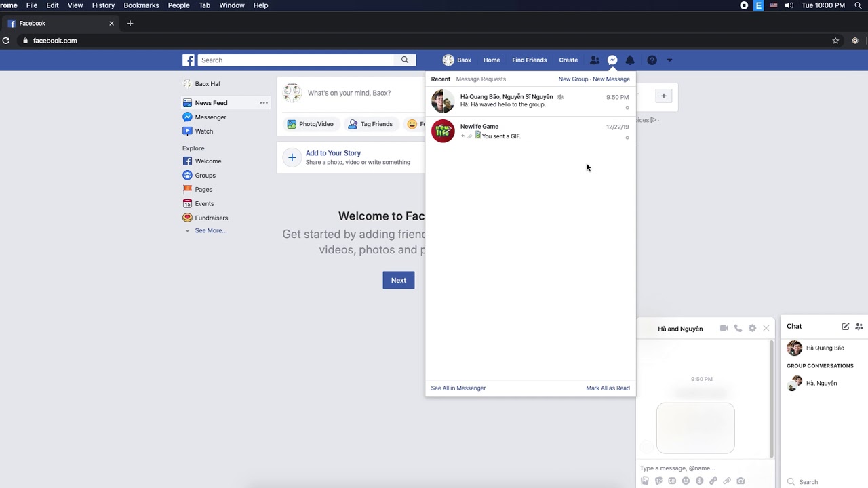This screenshot has height=488, width=868.
Task: Switch to the Message Requests tab
Action: (x=481, y=79)
